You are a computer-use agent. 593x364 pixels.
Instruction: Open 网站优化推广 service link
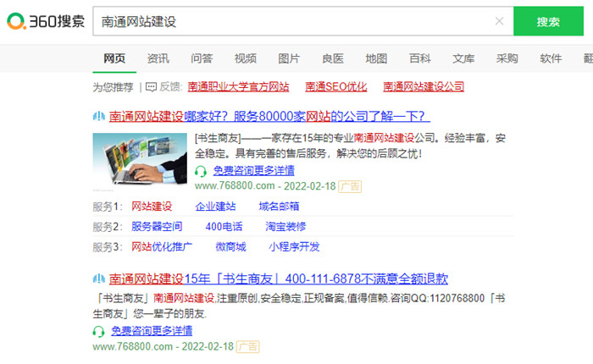click(x=162, y=247)
